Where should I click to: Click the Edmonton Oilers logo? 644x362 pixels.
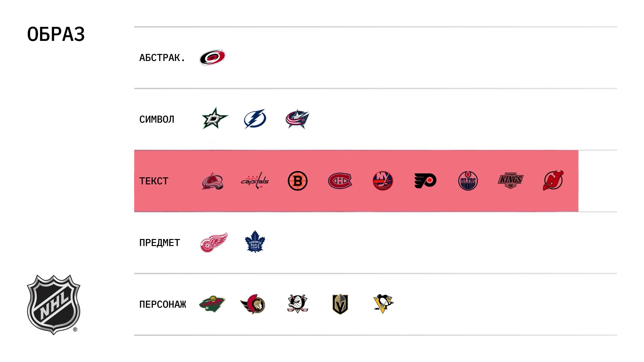click(468, 181)
